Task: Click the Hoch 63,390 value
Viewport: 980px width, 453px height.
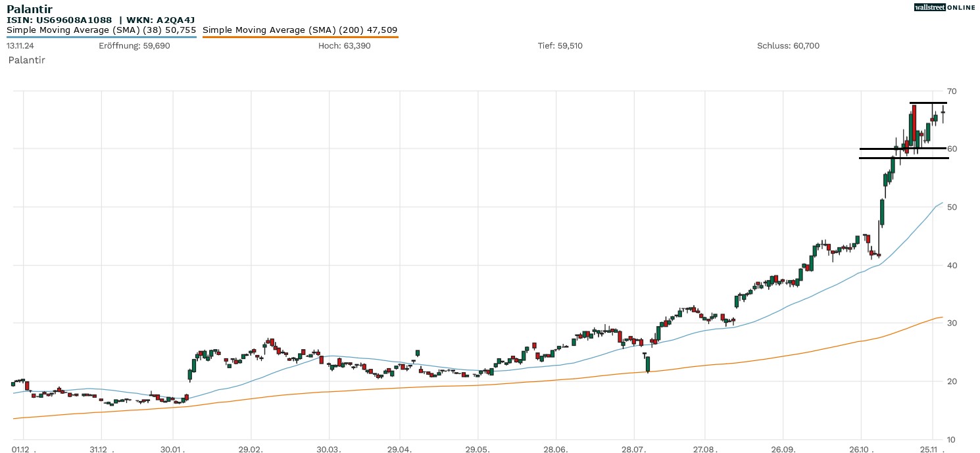Action: pos(344,46)
